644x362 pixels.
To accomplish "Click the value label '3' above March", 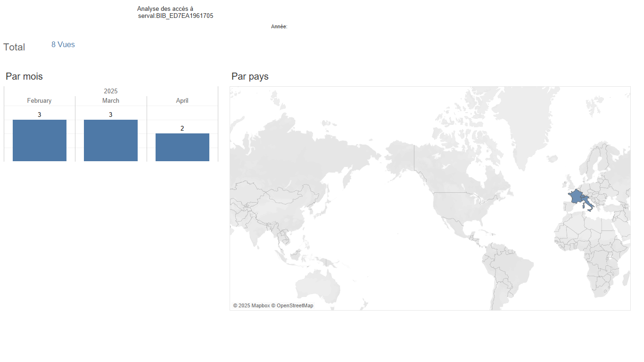I will (111, 115).
